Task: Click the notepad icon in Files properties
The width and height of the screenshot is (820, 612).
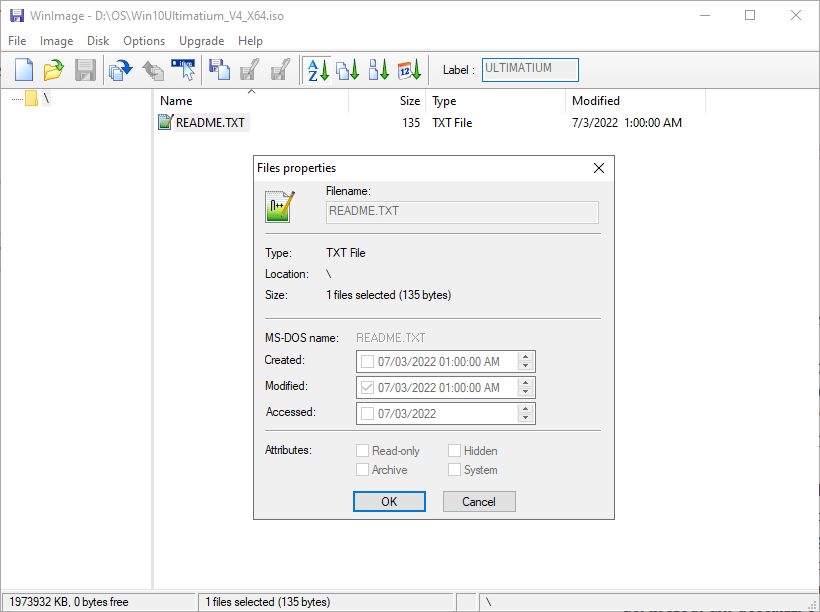Action: pyautogui.click(x=280, y=207)
